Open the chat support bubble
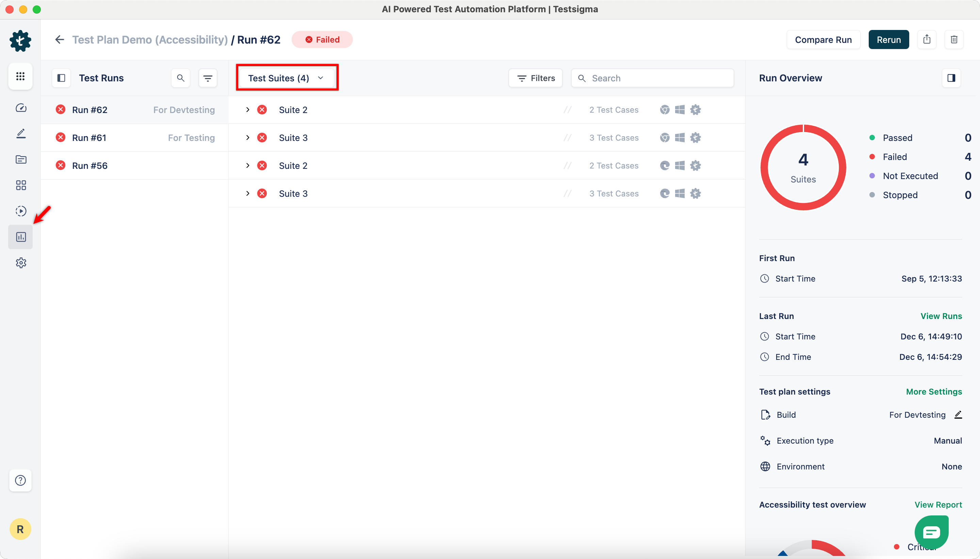 click(x=931, y=532)
